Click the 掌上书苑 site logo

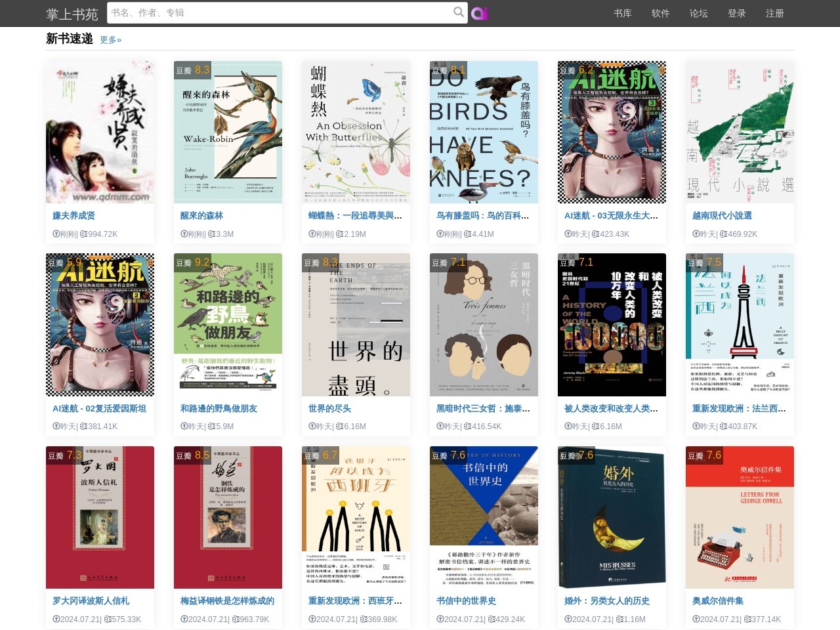pos(72,14)
